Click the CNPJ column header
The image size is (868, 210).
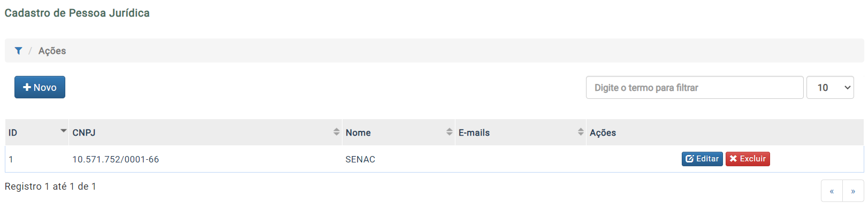coord(205,133)
